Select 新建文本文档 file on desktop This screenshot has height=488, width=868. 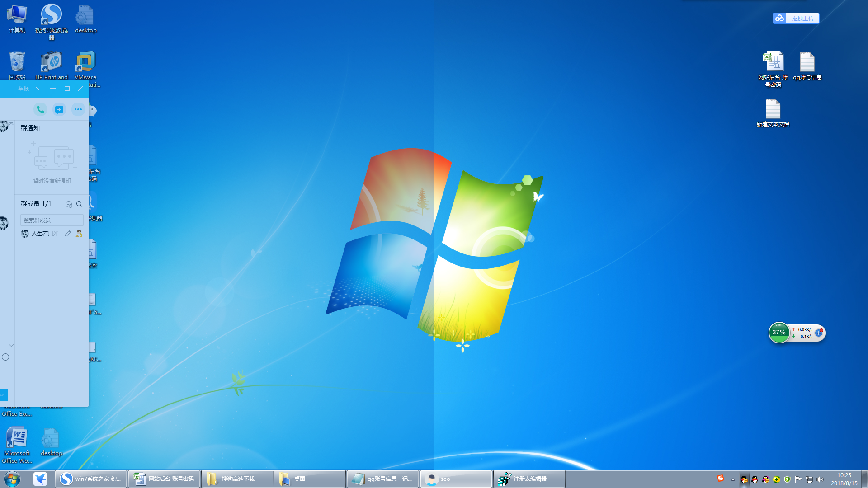click(773, 113)
